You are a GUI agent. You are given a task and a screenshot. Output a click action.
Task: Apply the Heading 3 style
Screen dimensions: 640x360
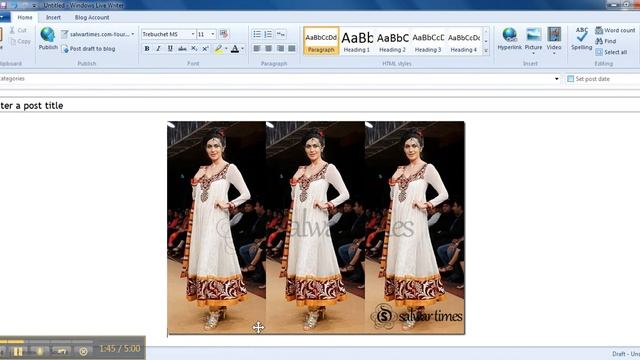(x=428, y=41)
